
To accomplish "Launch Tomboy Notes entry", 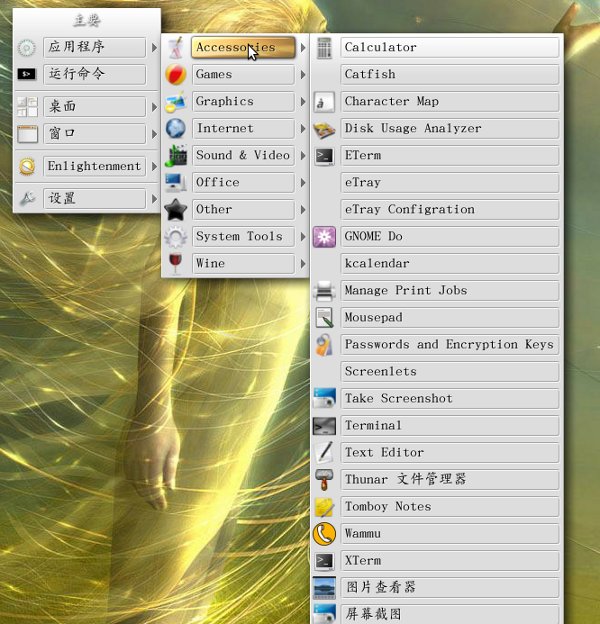I will 450,507.
